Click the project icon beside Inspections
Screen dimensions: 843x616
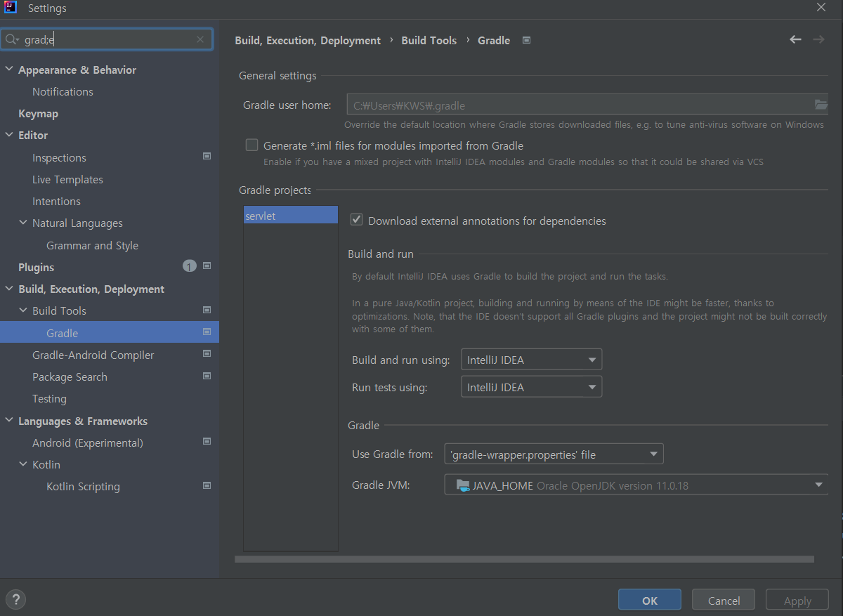click(207, 156)
